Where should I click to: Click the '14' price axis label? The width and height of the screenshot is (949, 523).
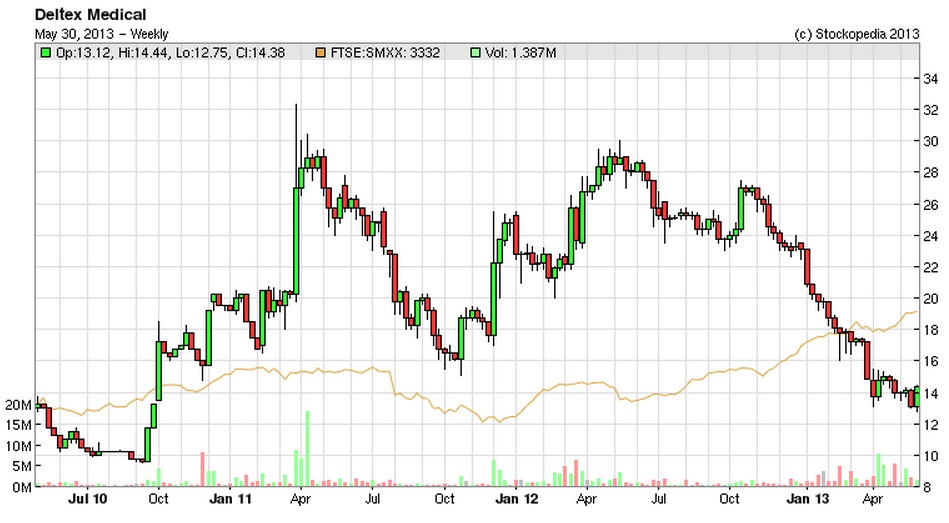click(x=930, y=393)
